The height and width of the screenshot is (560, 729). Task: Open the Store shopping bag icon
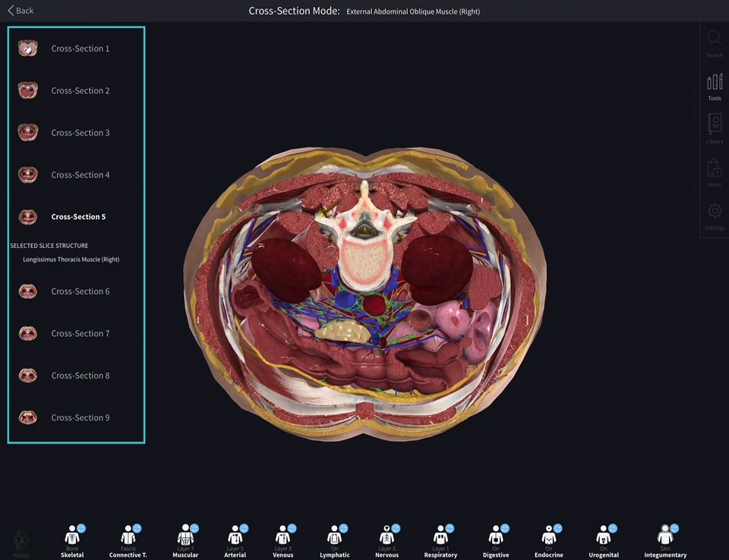click(x=715, y=168)
